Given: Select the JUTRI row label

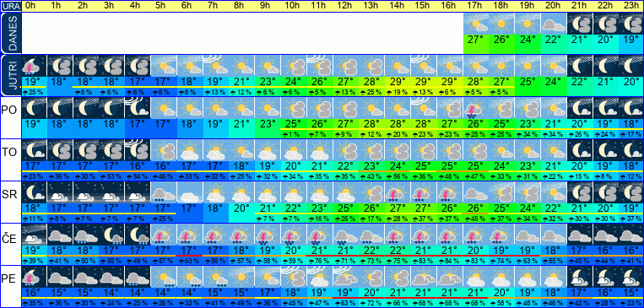Looking at the screenshot, I should pos(11,76).
